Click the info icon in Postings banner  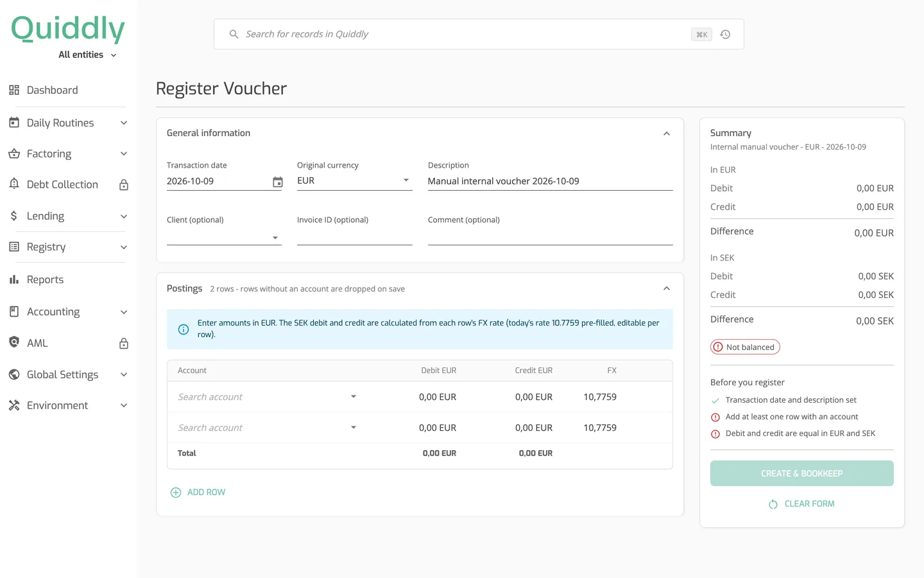(x=184, y=329)
